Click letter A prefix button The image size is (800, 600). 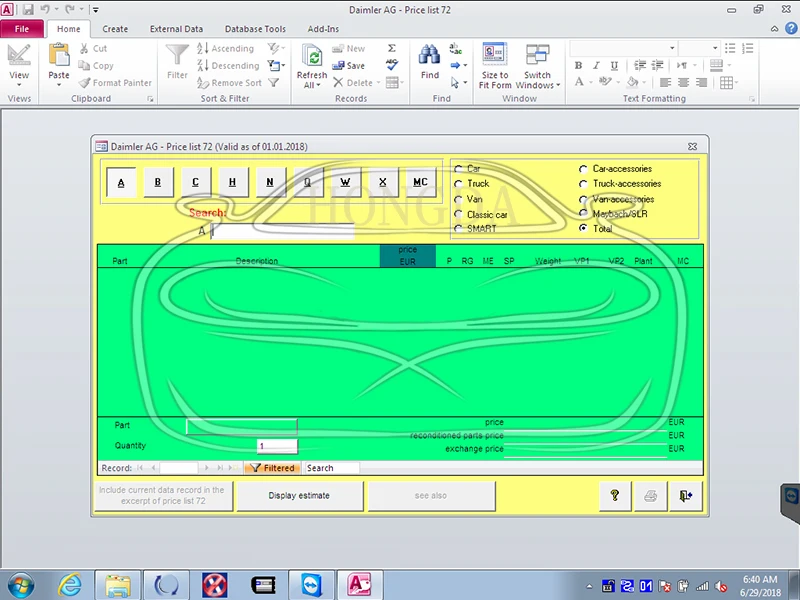coord(121,182)
